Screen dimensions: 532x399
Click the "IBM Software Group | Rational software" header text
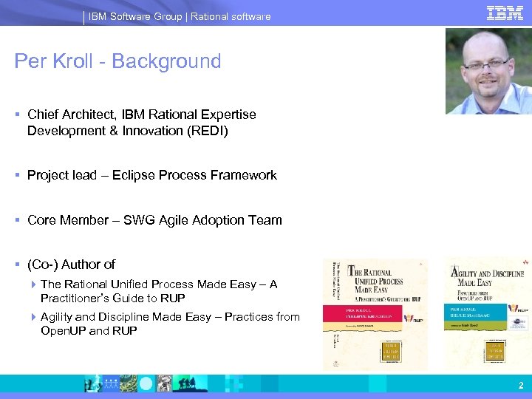pos(180,16)
